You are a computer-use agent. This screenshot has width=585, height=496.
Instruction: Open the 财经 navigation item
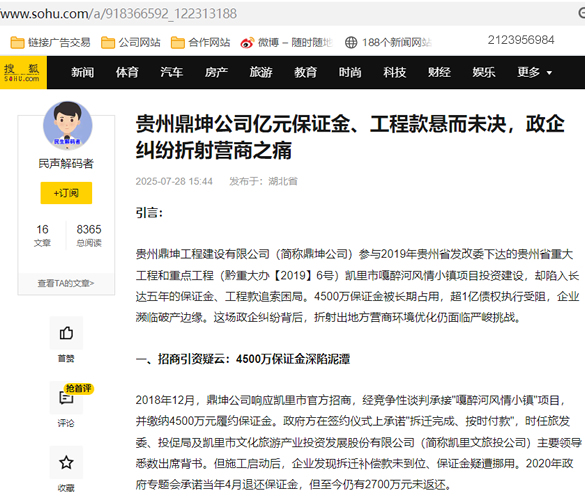coord(439,72)
